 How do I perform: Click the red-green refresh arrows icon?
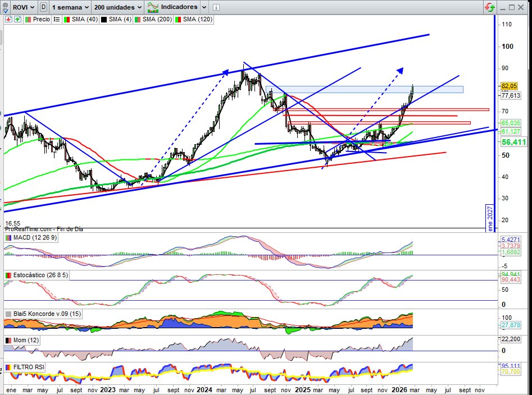click(x=490, y=7)
